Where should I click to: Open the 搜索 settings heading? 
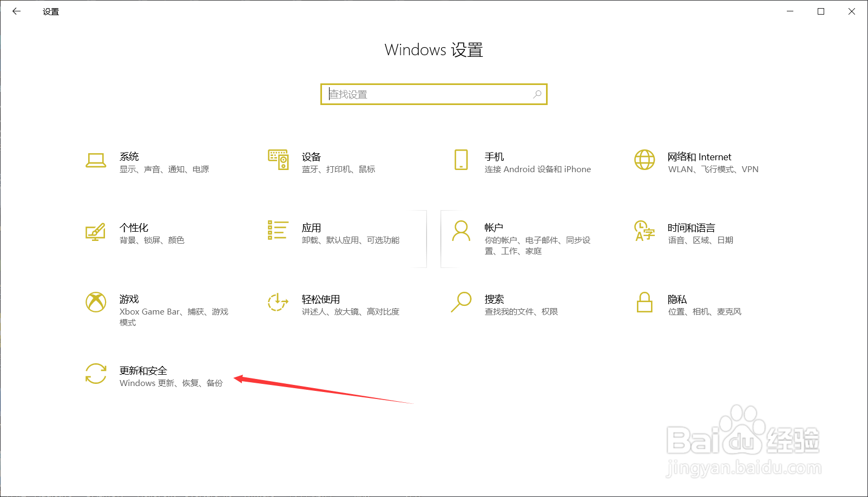pyautogui.click(x=495, y=299)
